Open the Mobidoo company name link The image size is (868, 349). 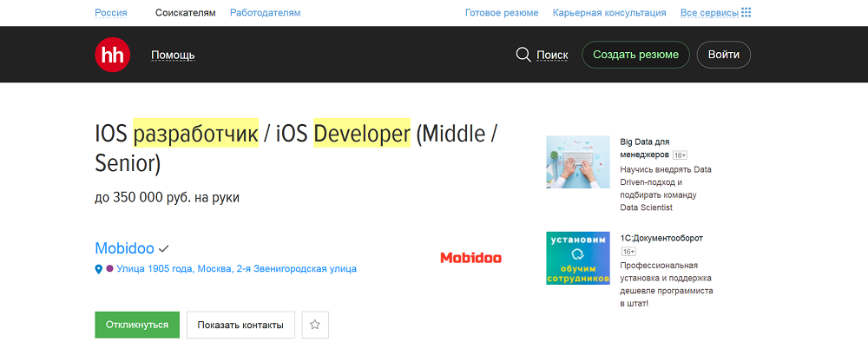(124, 248)
